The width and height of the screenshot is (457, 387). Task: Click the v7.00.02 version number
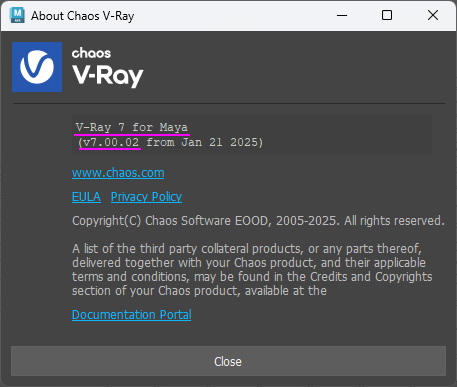[111, 142]
